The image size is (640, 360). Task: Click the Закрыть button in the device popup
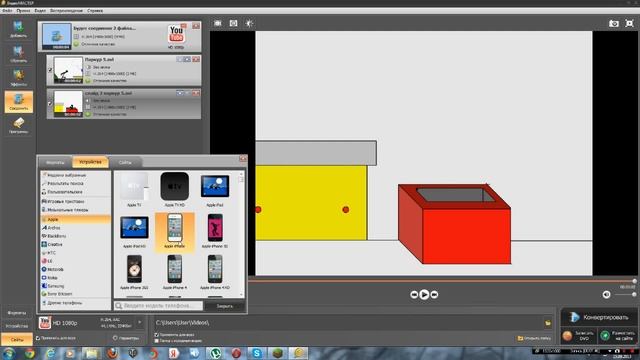click(224, 306)
